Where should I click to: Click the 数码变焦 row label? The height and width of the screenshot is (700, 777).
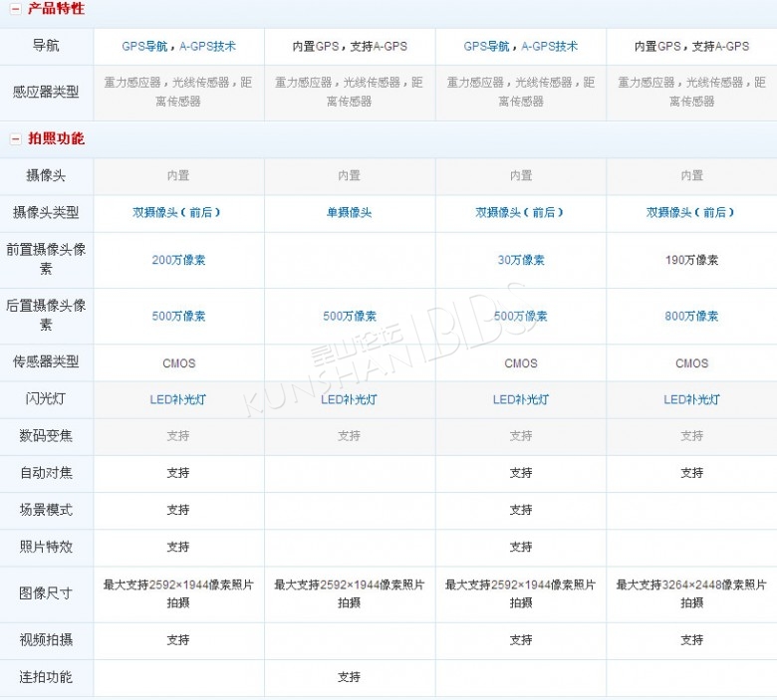click(x=46, y=436)
